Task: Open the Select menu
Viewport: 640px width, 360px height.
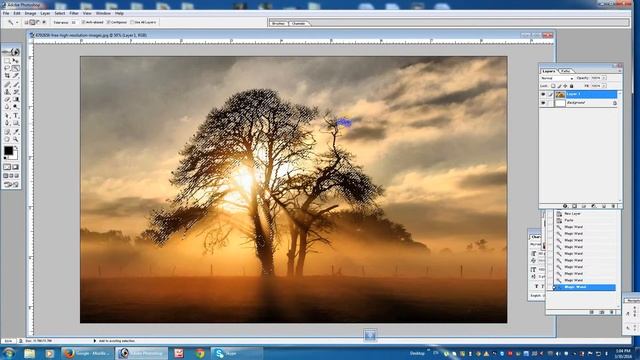Action: tap(60, 13)
